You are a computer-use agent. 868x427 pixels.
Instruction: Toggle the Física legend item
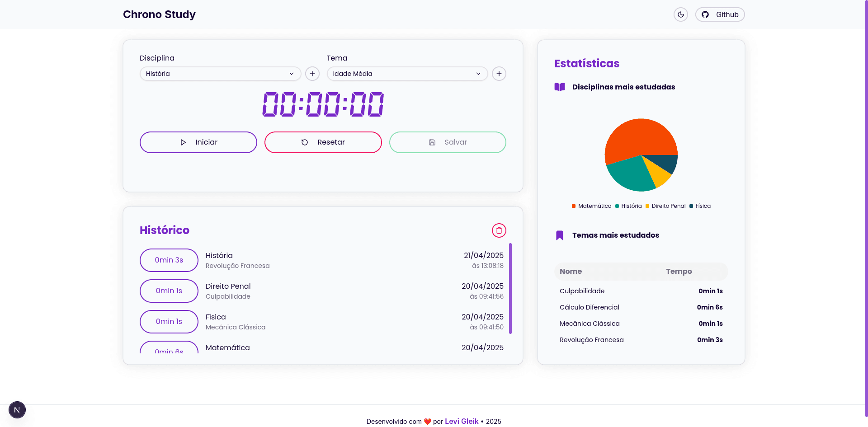tap(700, 206)
